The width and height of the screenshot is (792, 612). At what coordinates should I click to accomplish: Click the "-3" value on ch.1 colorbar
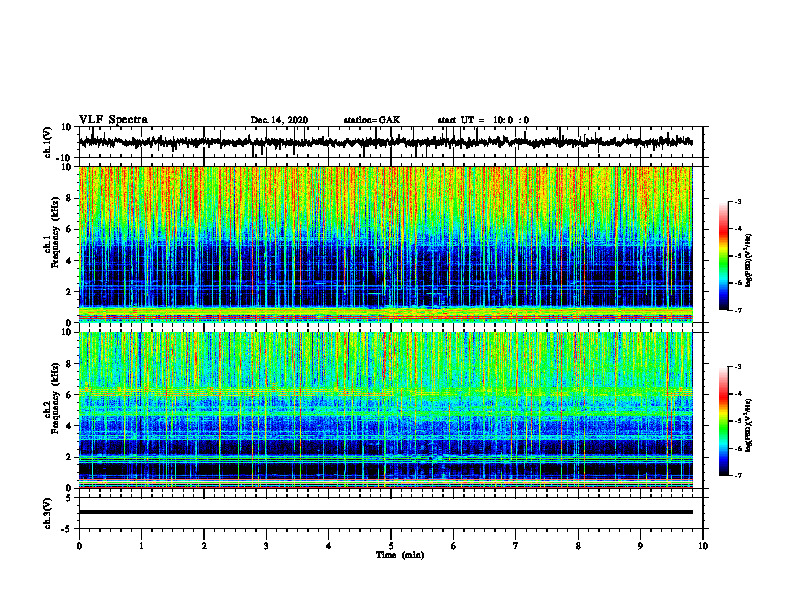(x=737, y=201)
